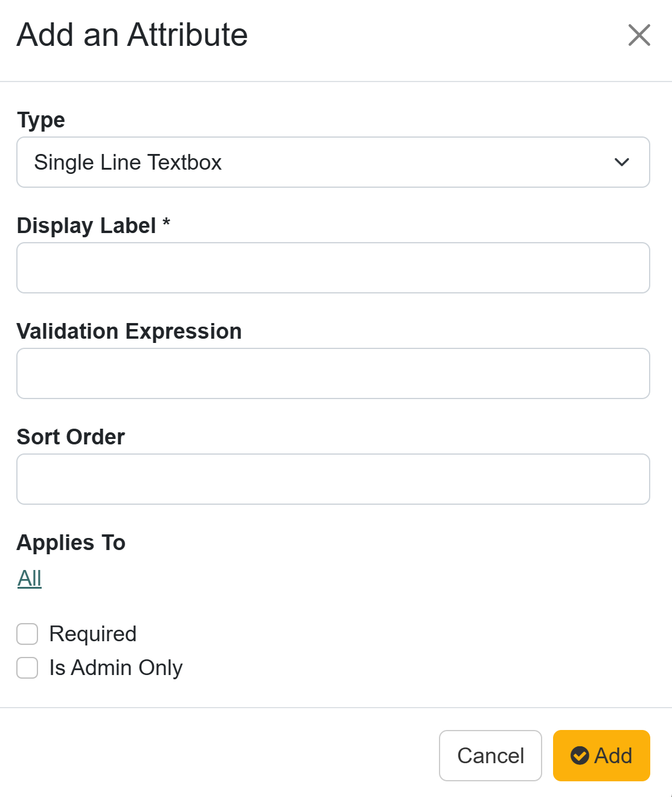This screenshot has width=672, height=797.
Task: Open the All link under Applies To
Action: coord(30,578)
